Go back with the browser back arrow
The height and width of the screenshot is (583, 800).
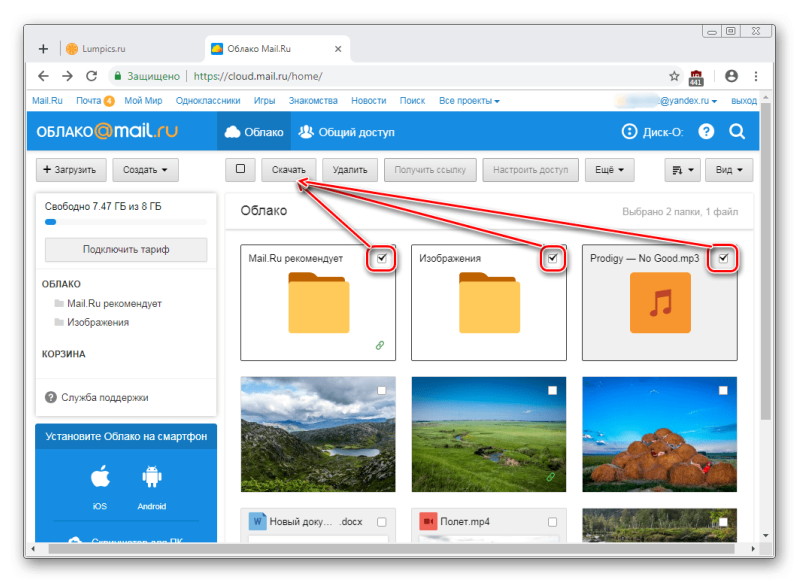pos(43,76)
